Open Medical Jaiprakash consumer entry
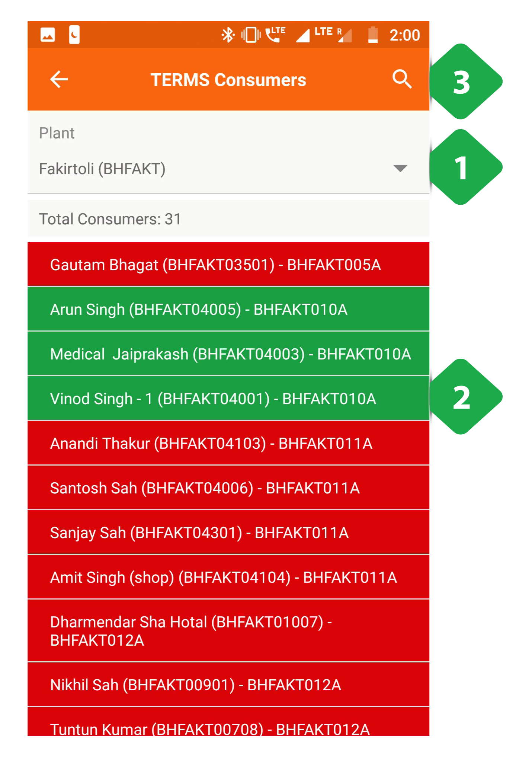The width and height of the screenshot is (532, 764). pyautogui.click(x=228, y=354)
